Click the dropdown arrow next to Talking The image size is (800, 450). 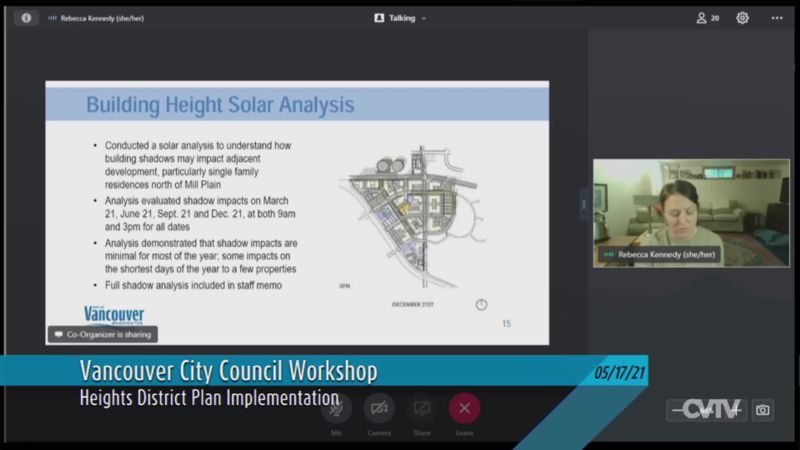pyautogui.click(x=424, y=18)
